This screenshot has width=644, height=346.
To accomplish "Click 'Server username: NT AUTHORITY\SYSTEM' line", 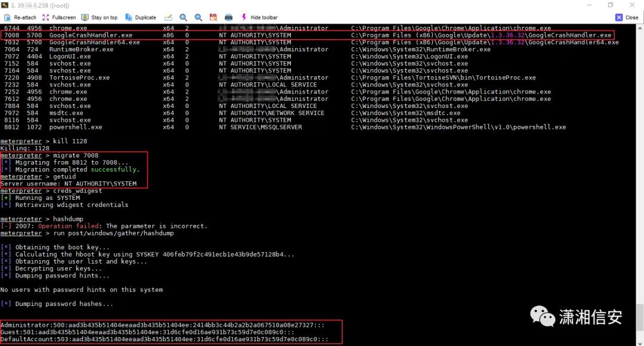I will tap(69, 184).
